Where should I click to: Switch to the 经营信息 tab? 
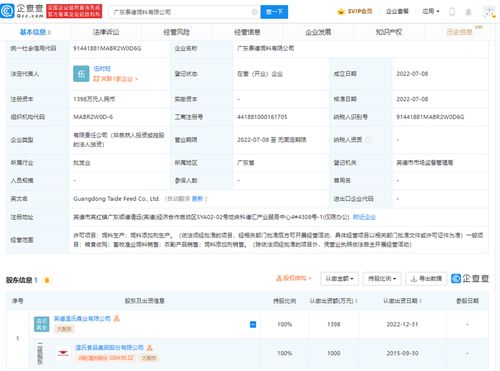coord(247,32)
